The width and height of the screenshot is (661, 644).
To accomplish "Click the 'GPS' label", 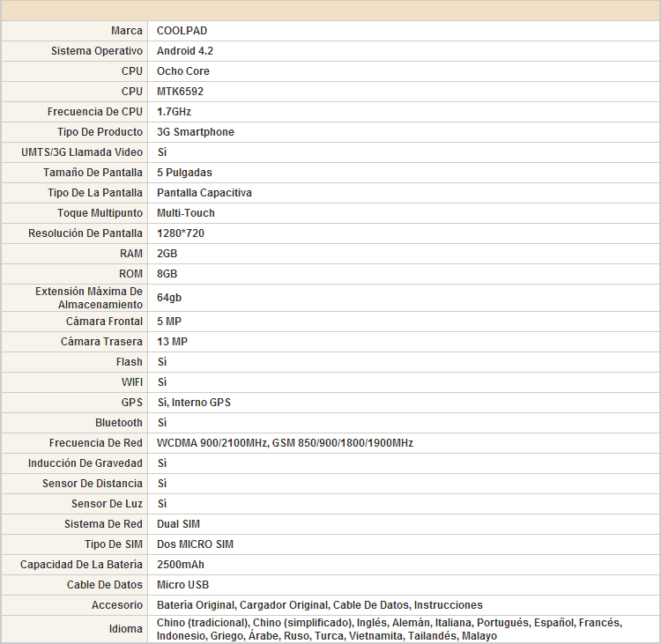I will coord(132,402).
